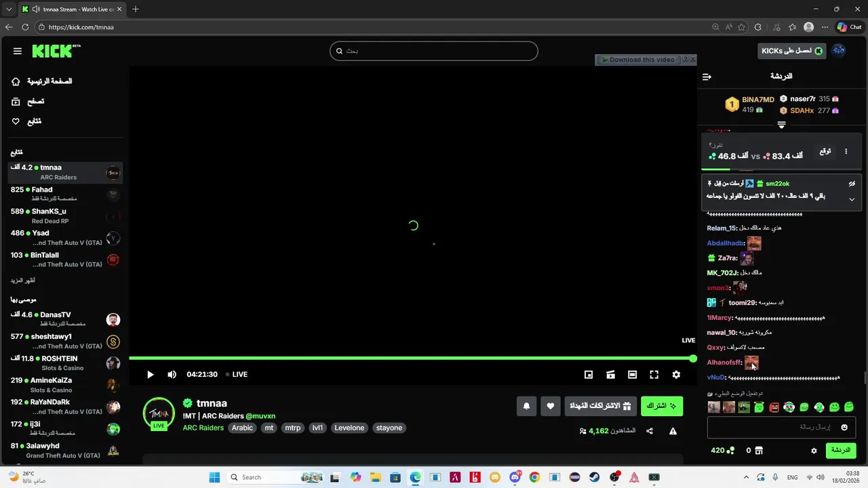Expand the pinned message chevron
The image size is (868, 488).
click(x=852, y=199)
